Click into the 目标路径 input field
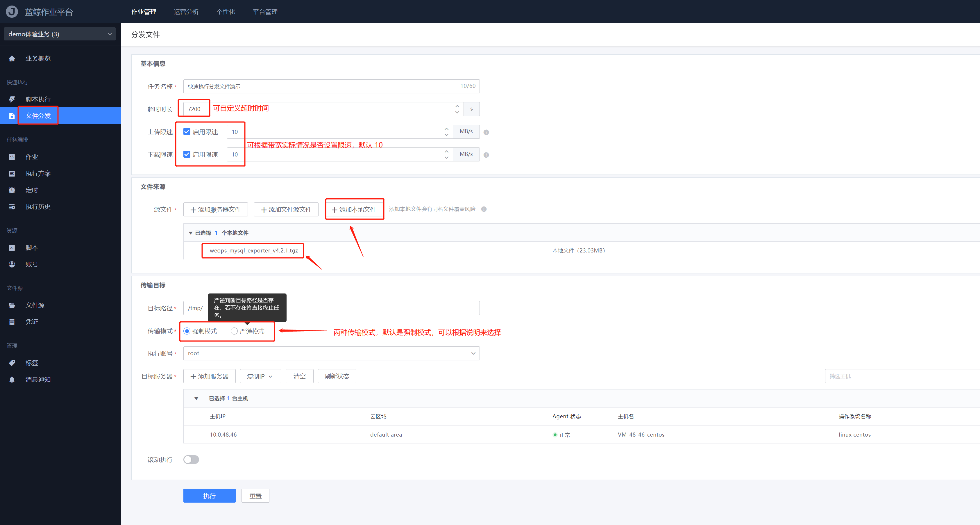 tap(380, 308)
